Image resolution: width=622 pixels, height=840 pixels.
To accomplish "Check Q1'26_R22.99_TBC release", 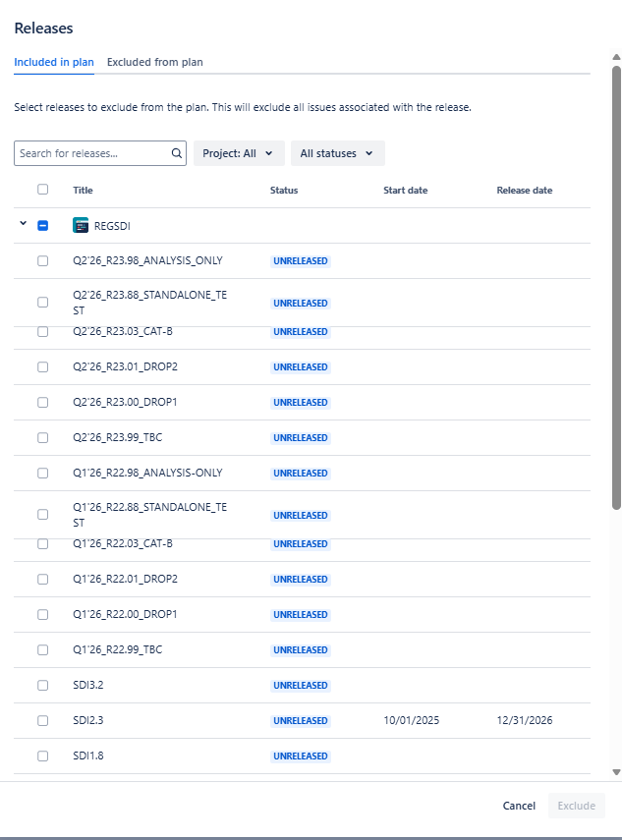I will pyautogui.click(x=43, y=649).
